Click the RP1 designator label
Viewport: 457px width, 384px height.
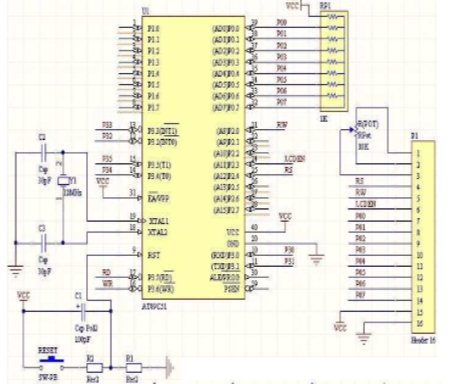325,6
